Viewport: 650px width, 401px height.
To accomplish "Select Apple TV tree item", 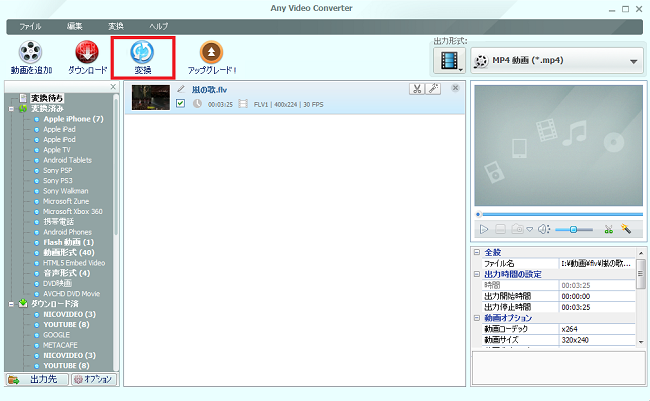I will click(57, 150).
